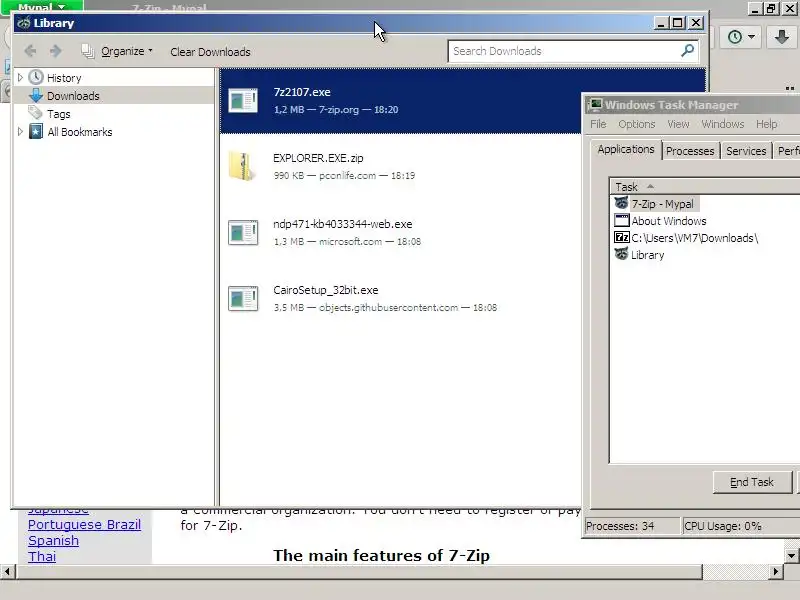Click the browser page horizontal scrollbar track
The height and width of the screenshot is (600, 800).
735,571
